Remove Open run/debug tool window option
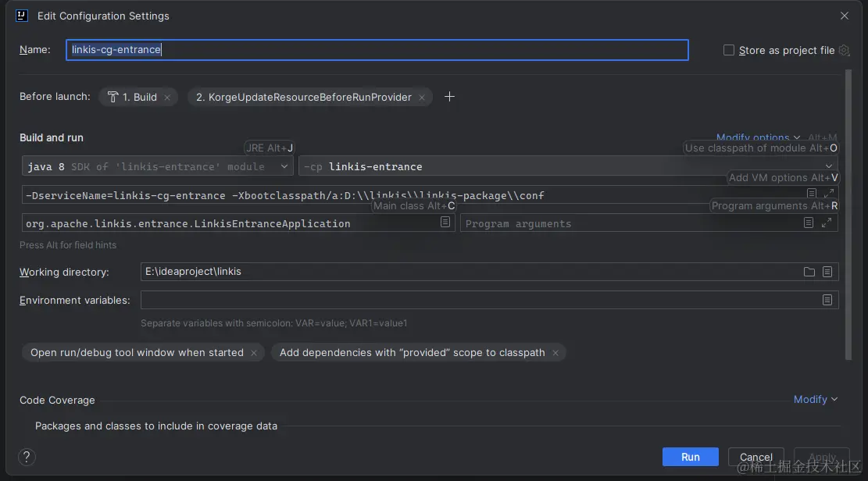The width and height of the screenshot is (868, 481). point(254,353)
